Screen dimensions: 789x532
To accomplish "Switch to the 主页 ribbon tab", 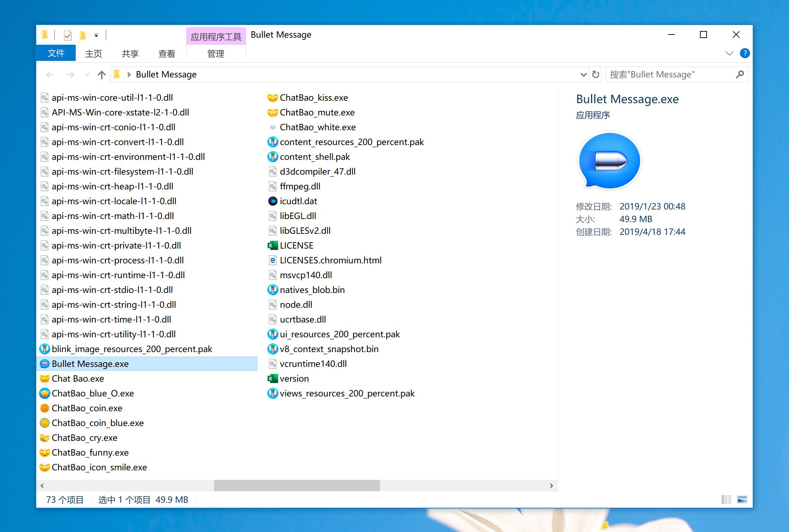I will click(x=94, y=54).
